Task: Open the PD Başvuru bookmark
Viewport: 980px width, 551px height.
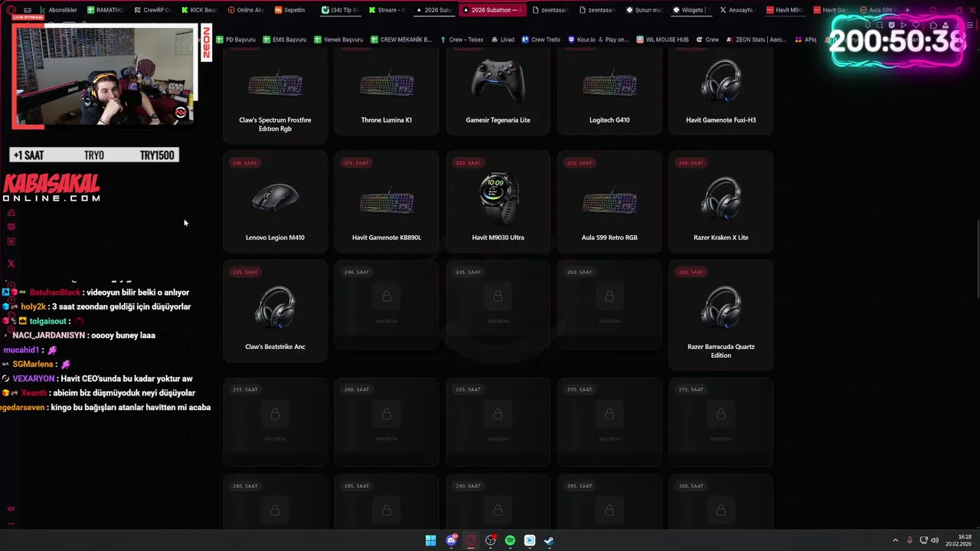Action: pos(236,39)
